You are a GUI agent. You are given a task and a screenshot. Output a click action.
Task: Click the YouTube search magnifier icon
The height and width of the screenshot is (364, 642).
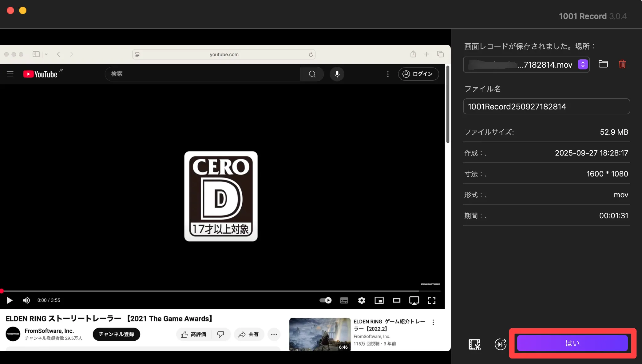(312, 74)
